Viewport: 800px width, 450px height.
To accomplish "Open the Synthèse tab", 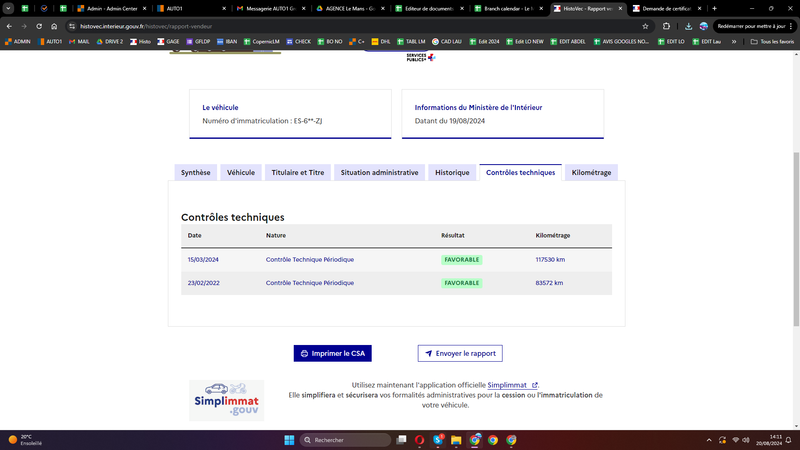I will click(195, 172).
